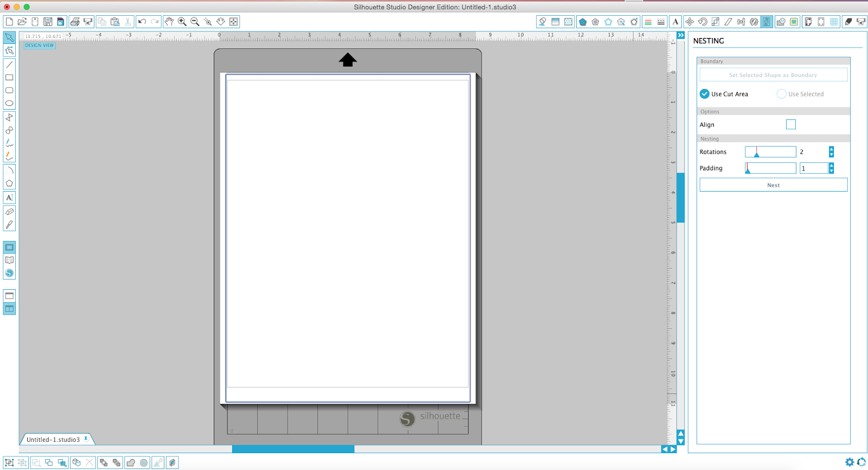Open the Replicate panel icon
This screenshot has width=868, height=470.
754,22
